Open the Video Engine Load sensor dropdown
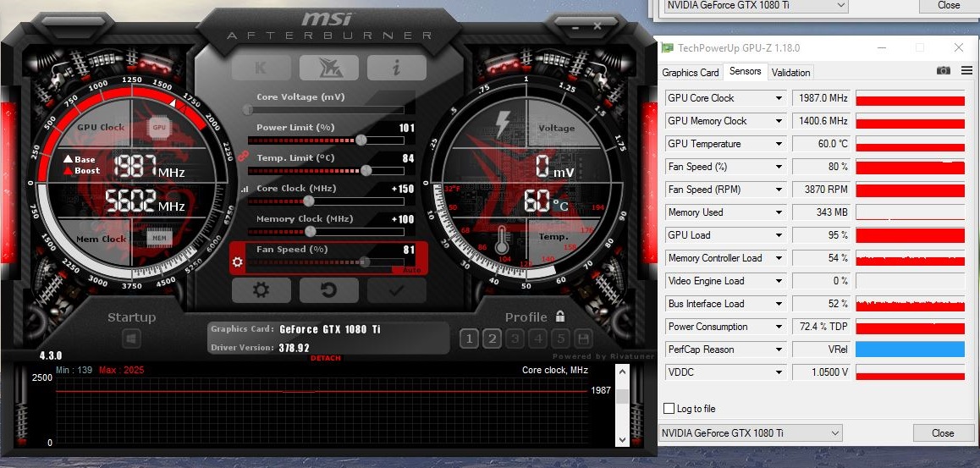 coord(779,281)
